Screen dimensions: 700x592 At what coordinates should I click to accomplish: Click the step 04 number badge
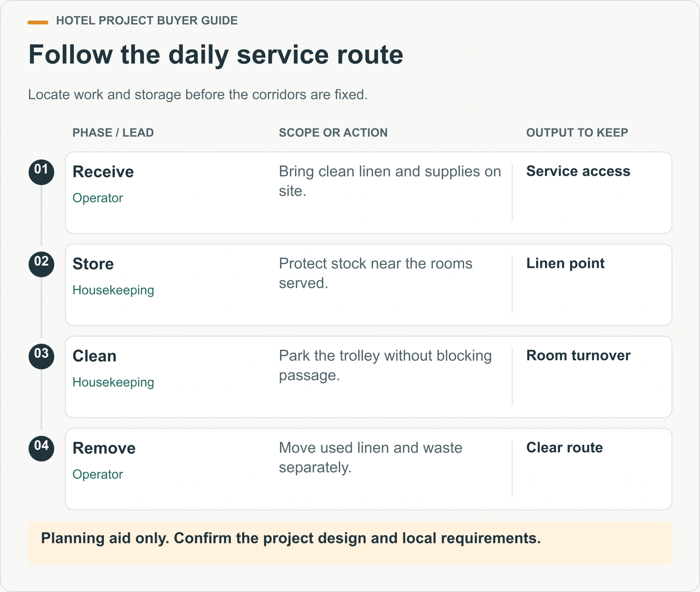pos(41,448)
